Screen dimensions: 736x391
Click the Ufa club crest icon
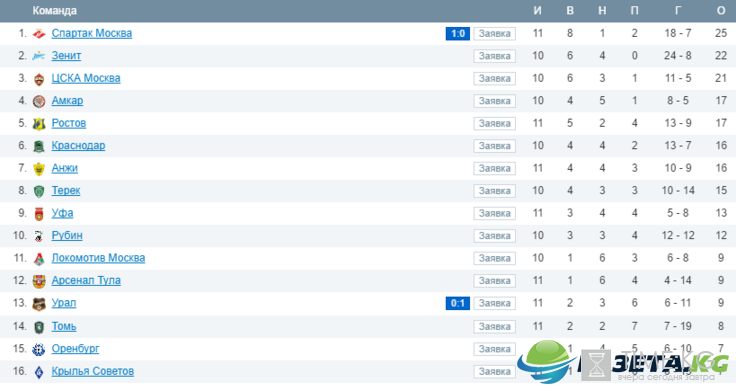point(39,214)
